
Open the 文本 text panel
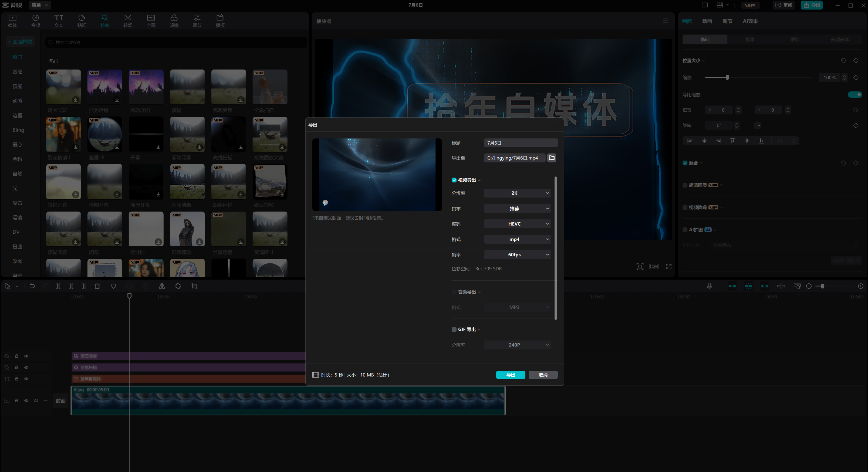click(x=59, y=21)
